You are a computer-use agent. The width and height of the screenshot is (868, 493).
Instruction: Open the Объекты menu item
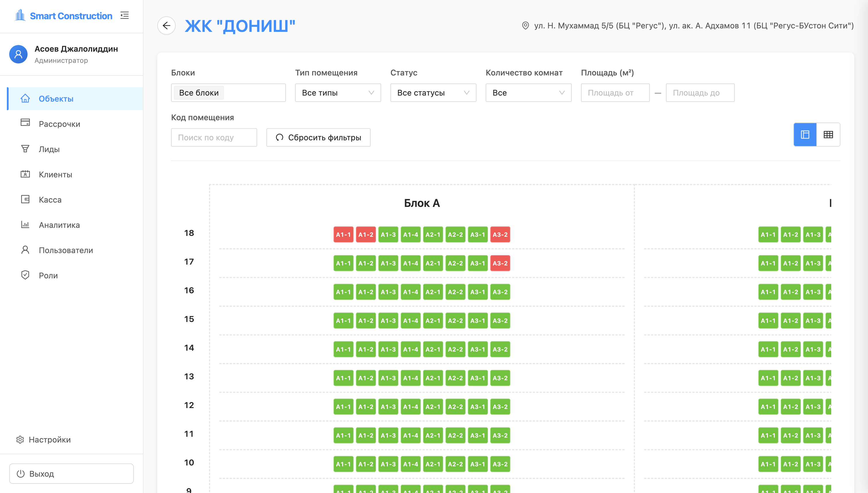pos(75,98)
